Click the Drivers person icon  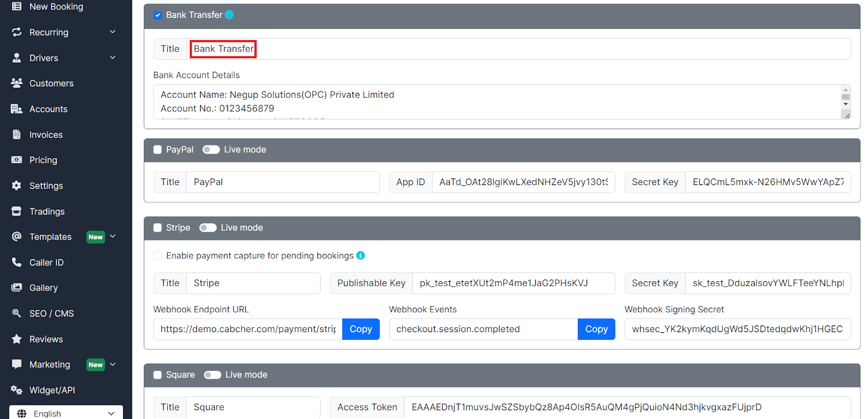click(x=17, y=58)
